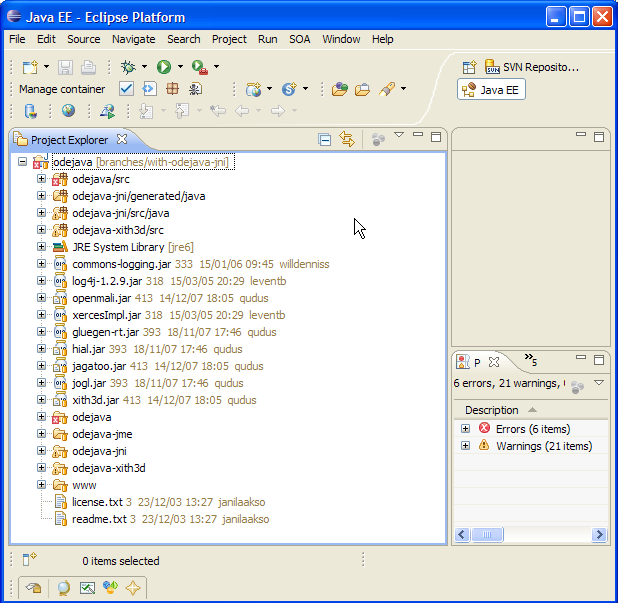Click the Save toolbar icon
This screenshot has height=603, width=618.
coord(65,67)
